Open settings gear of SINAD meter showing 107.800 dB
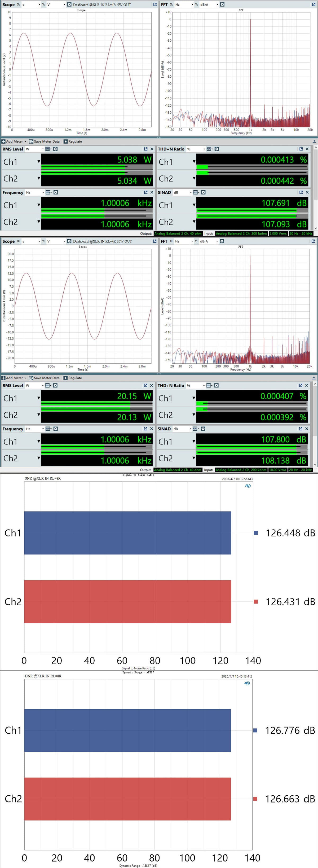The image size is (318, 868). [203, 429]
